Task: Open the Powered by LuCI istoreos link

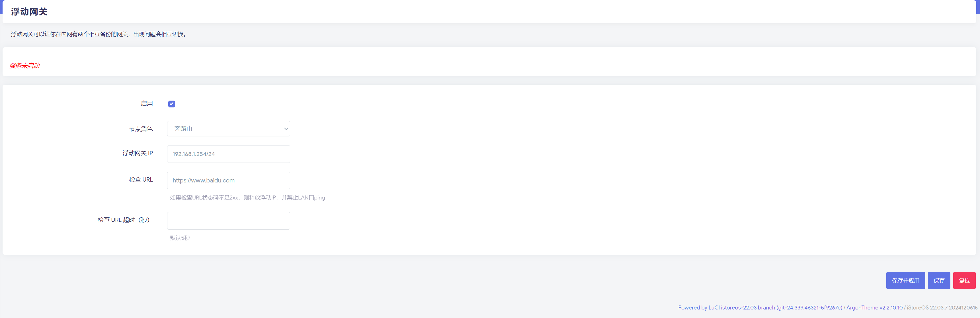Action: tap(760, 307)
